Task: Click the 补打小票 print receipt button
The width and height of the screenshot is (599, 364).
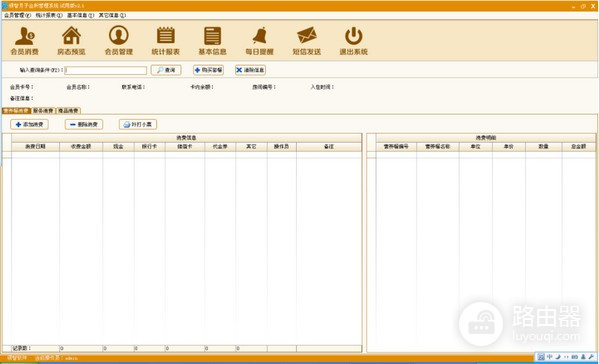Action: point(138,125)
